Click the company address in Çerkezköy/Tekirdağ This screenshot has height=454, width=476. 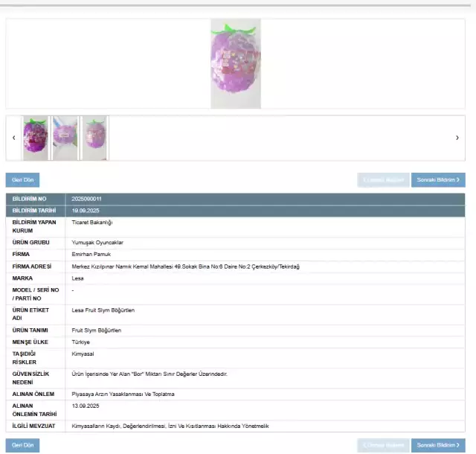185,266
